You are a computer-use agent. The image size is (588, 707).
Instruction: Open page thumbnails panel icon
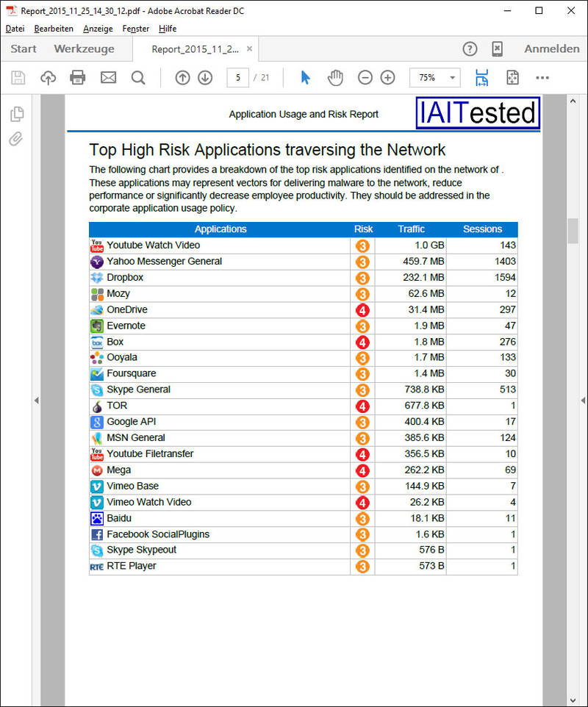tap(17, 114)
